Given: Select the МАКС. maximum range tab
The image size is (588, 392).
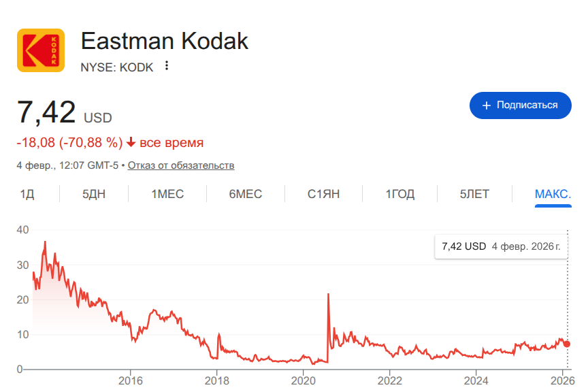Looking at the screenshot, I should (553, 194).
